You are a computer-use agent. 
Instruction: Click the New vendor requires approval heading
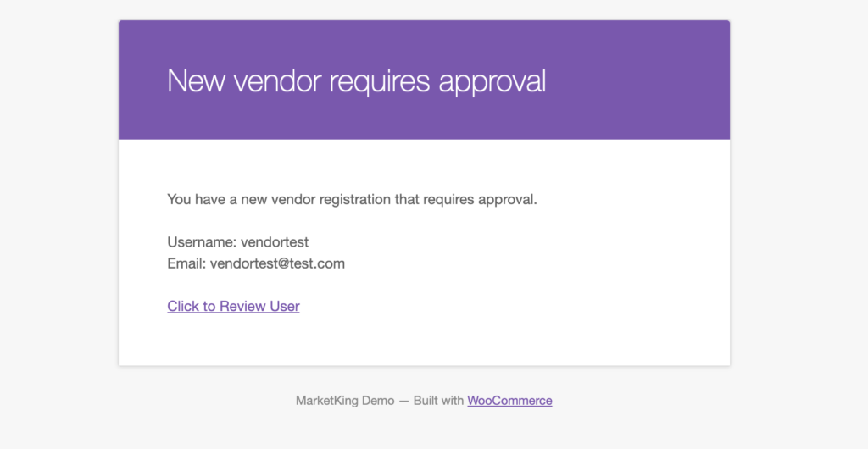357,81
